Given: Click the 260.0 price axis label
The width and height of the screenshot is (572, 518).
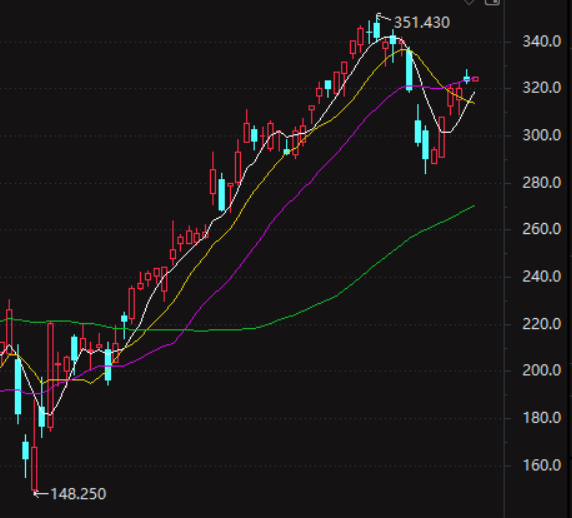Looking at the screenshot, I should (542, 229).
